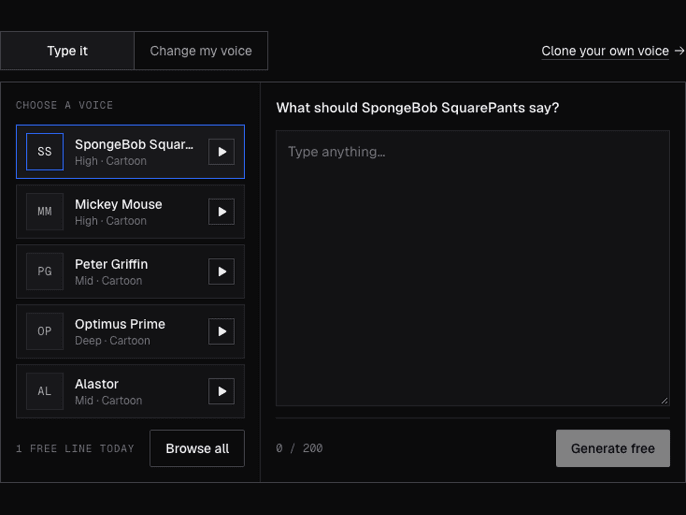Click the What should SpongeBob SquarePants say heading
The width and height of the screenshot is (686, 515).
418,108
